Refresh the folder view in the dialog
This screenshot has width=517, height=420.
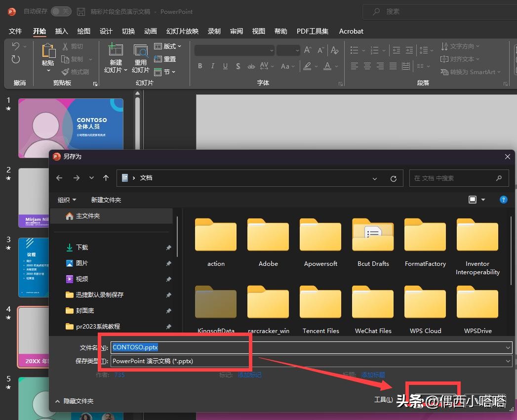(393, 178)
